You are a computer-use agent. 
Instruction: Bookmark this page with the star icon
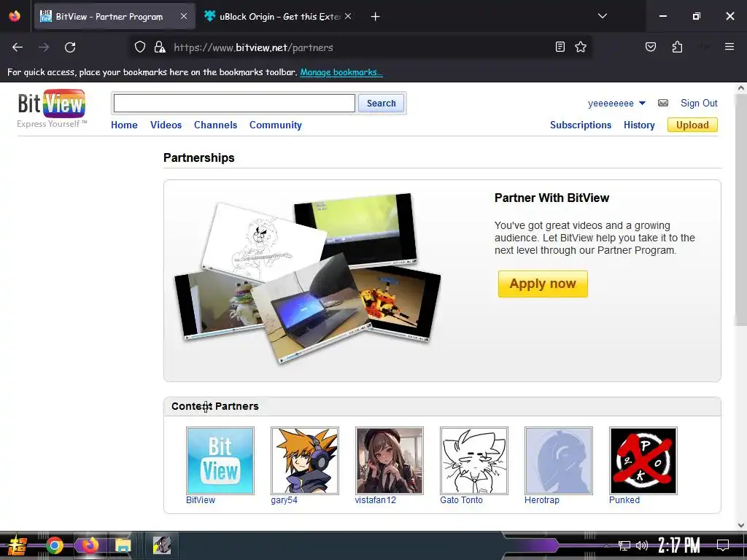[x=580, y=47]
